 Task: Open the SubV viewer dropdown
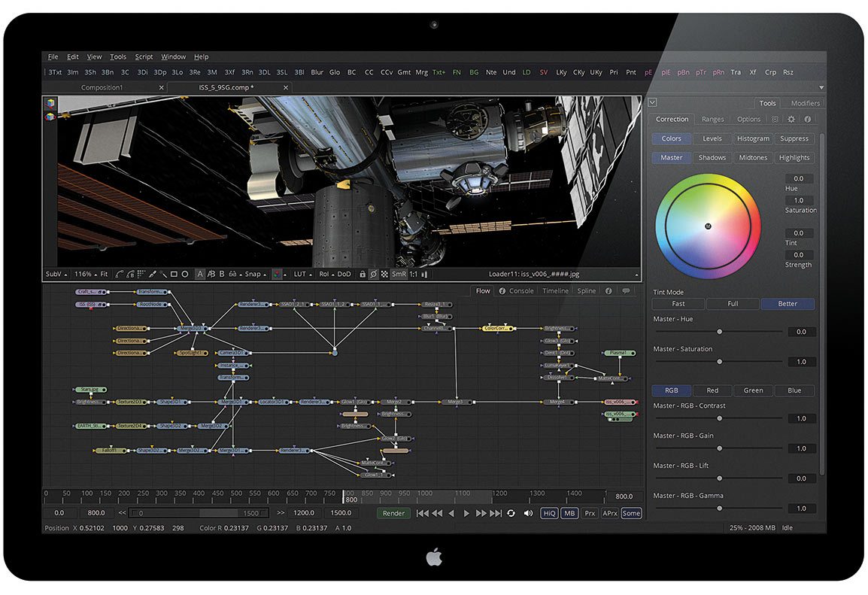click(x=56, y=275)
